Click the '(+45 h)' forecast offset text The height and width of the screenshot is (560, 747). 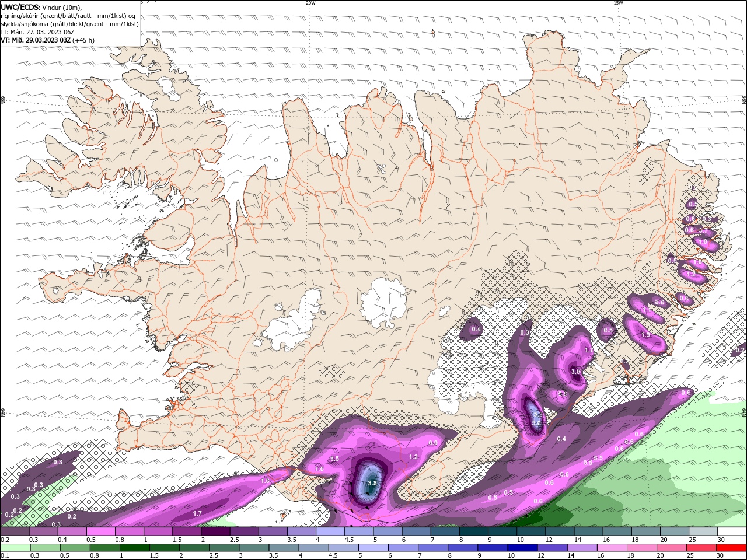pos(83,40)
